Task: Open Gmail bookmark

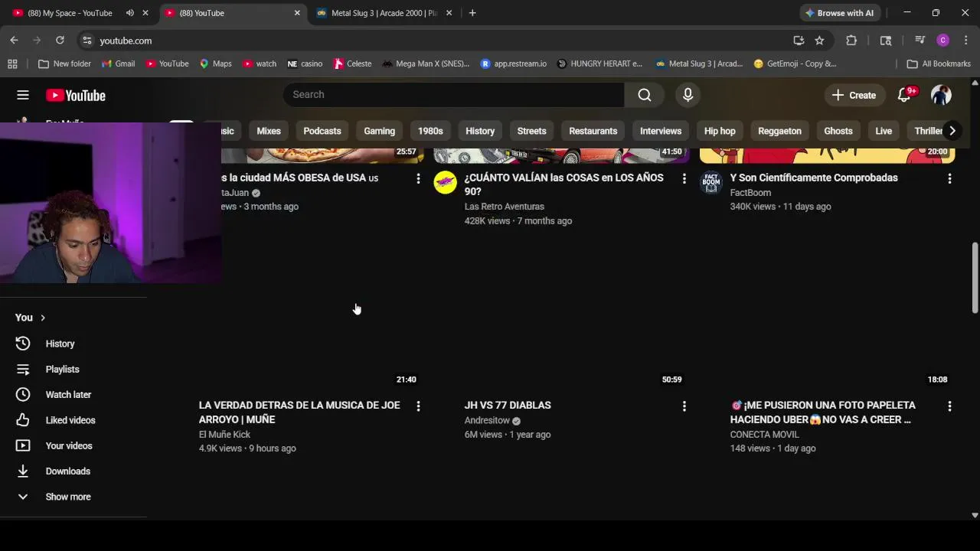Action: [118, 64]
